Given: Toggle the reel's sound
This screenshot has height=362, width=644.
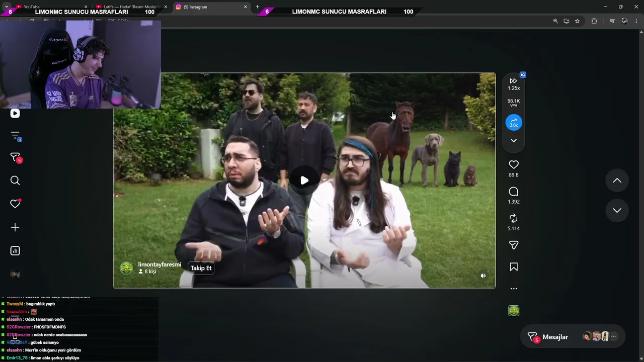Looking at the screenshot, I should (x=483, y=276).
